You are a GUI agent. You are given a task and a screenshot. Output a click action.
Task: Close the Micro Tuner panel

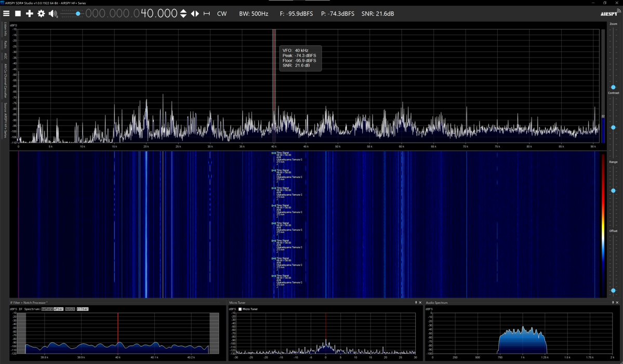point(420,303)
